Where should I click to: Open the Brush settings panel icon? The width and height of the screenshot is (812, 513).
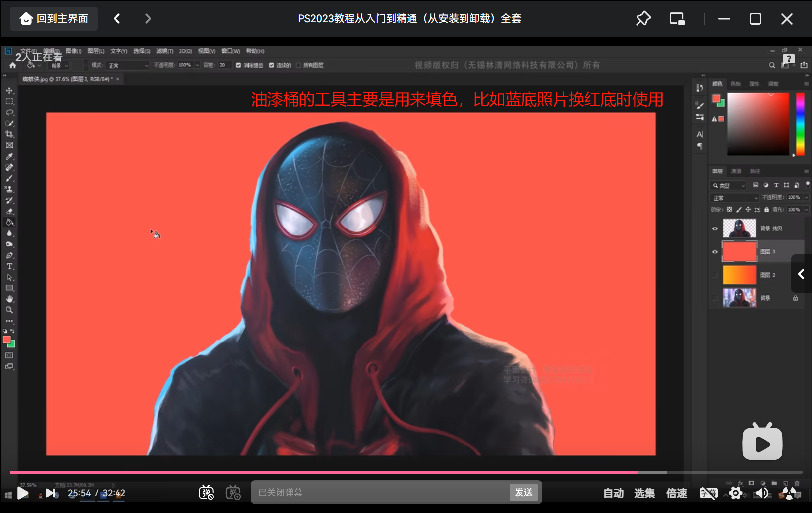click(x=699, y=105)
